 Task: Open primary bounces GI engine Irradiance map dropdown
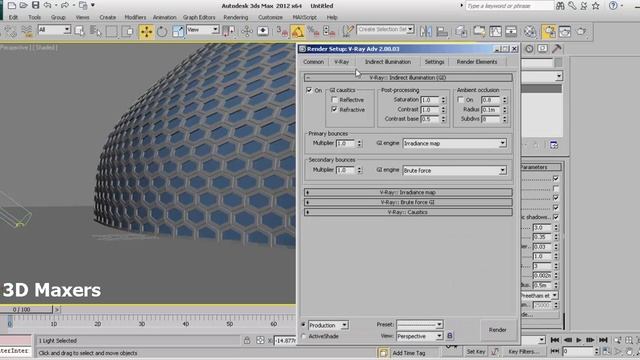(455, 143)
